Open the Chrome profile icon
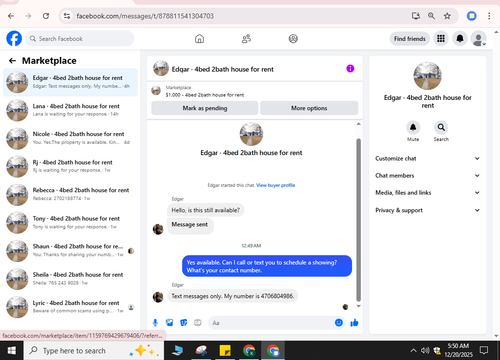Image resolution: width=500 pixels, height=360 pixels. pyautogui.click(x=471, y=16)
